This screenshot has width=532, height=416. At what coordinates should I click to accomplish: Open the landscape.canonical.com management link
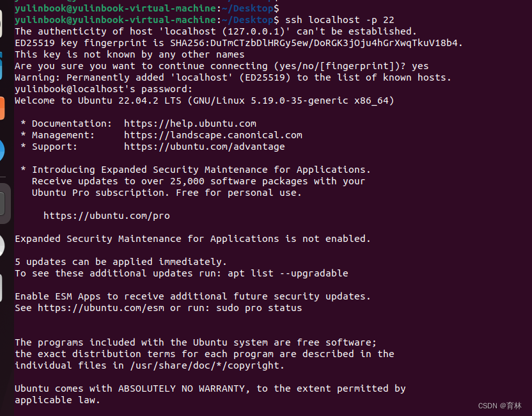213,135
